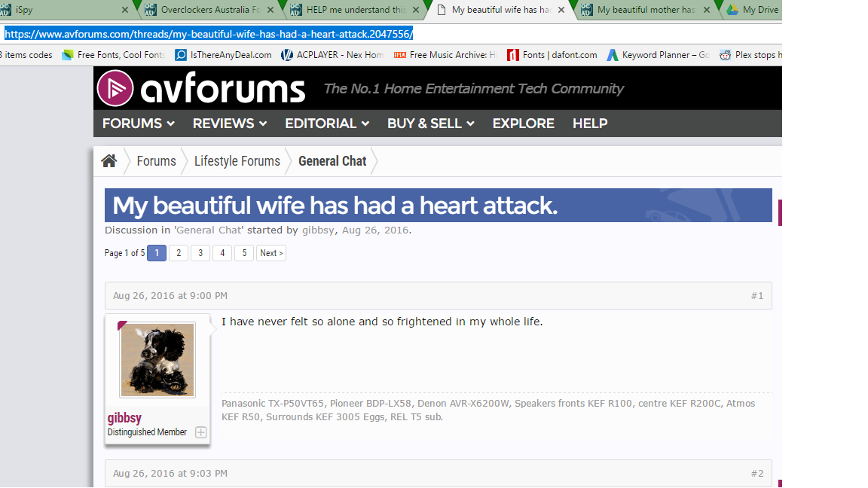Viewport: 868px width, 488px height.
Task: Click the address bar URL
Action: [209, 34]
